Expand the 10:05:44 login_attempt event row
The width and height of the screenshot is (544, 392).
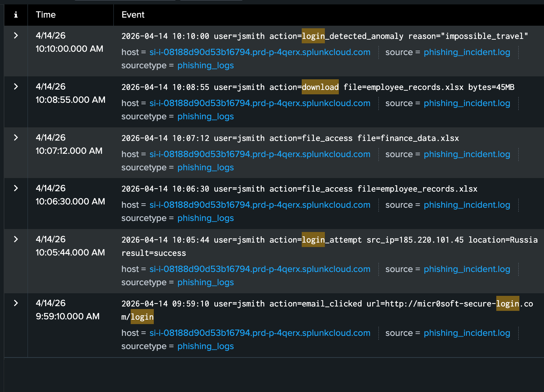click(x=16, y=239)
